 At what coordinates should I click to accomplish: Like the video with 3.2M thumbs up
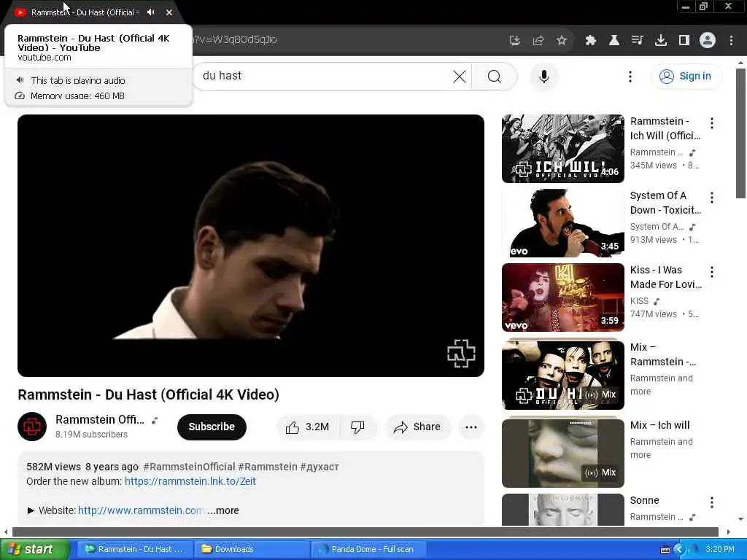[x=309, y=427]
